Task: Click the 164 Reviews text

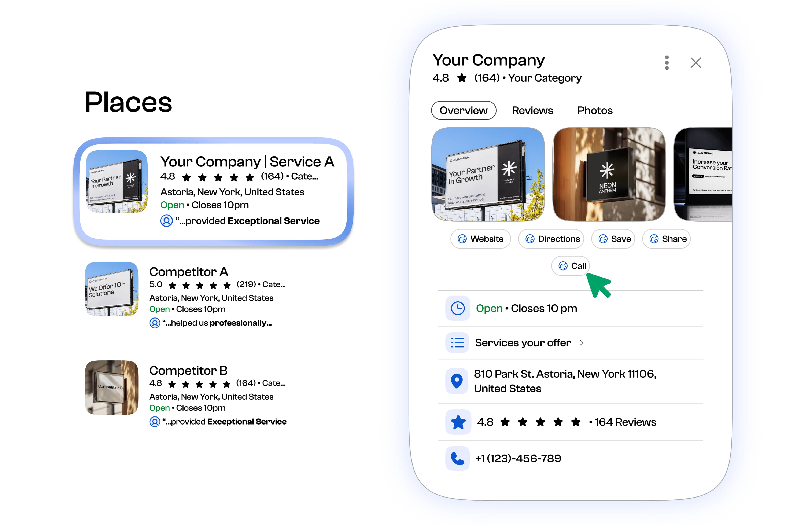Action: tap(625, 422)
